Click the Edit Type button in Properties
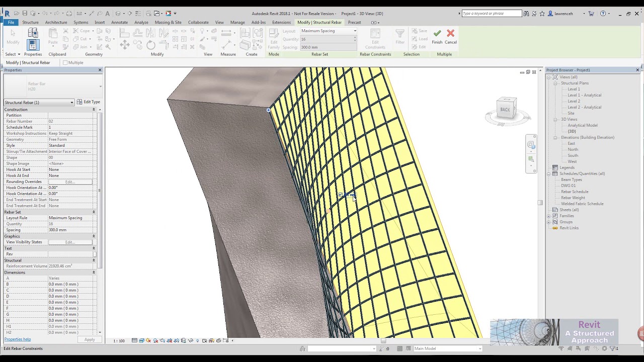Screen dimensions: 644x362 tap(88, 102)
